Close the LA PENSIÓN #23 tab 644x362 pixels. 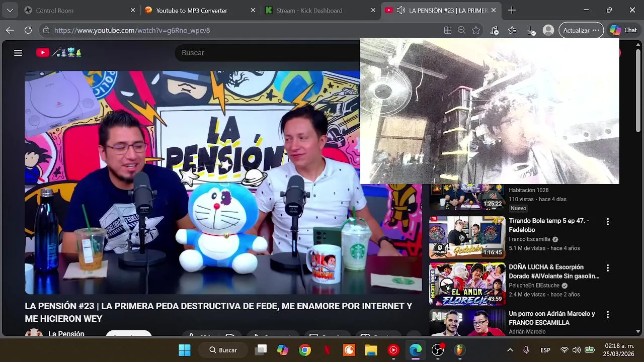point(494,10)
